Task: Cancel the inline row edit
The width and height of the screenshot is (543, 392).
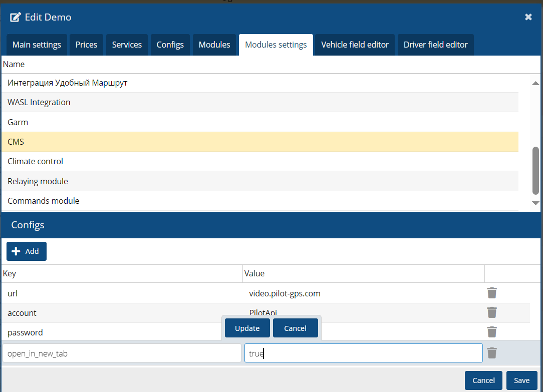Action: (295, 328)
